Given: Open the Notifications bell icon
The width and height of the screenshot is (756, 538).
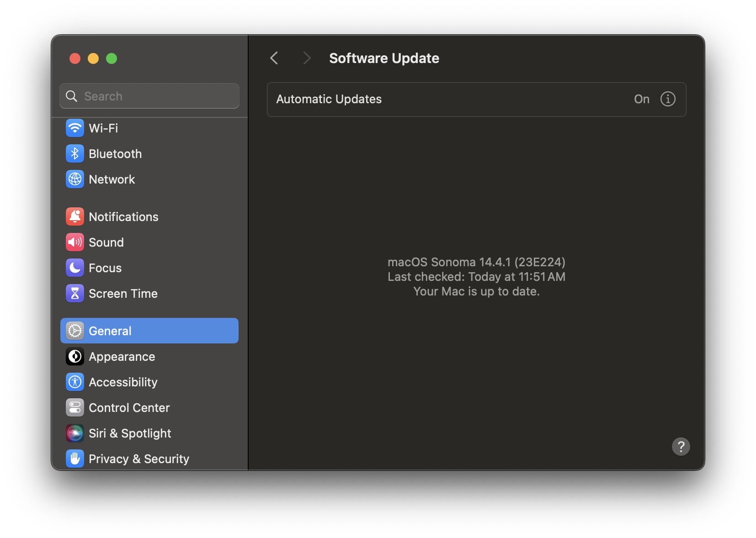Looking at the screenshot, I should [x=75, y=216].
